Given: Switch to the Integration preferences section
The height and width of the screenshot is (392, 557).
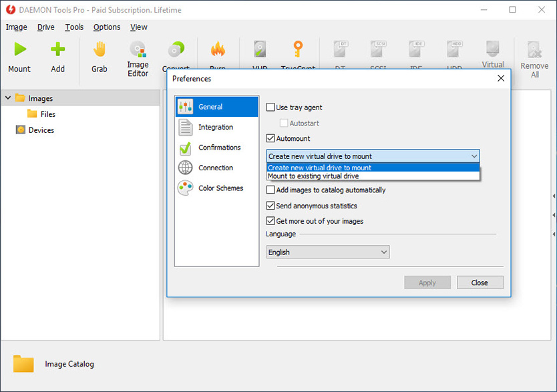Looking at the screenshot, I should 216,127.
